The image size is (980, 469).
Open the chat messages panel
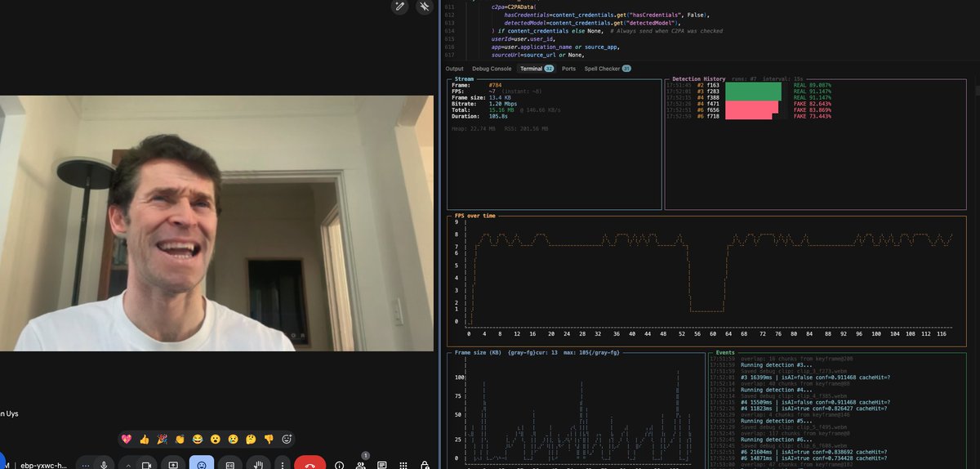point(381,465)
